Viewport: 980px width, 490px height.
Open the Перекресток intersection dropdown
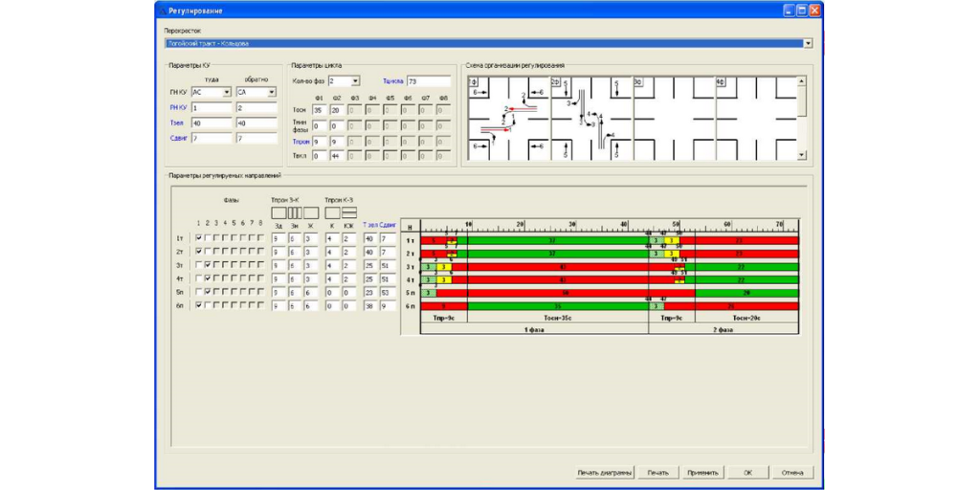click(808, 43)
